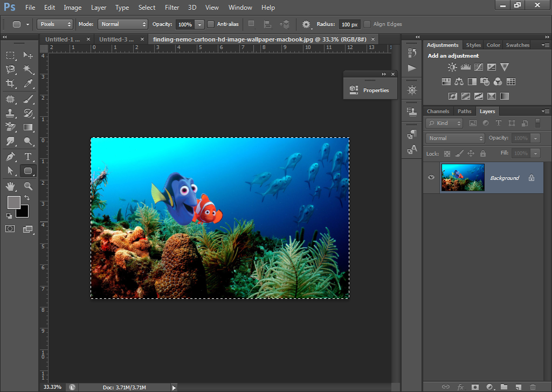Open the Pixels units dropdown
The height and width of the screenshot is (392, 552).
(x=54, y=24)
